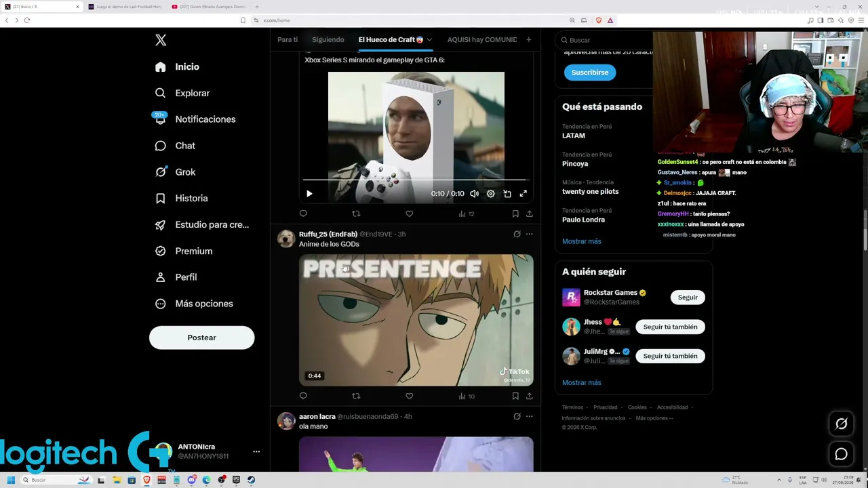Open the floating Grok button
868x488 pixels.
click(841, 424)
